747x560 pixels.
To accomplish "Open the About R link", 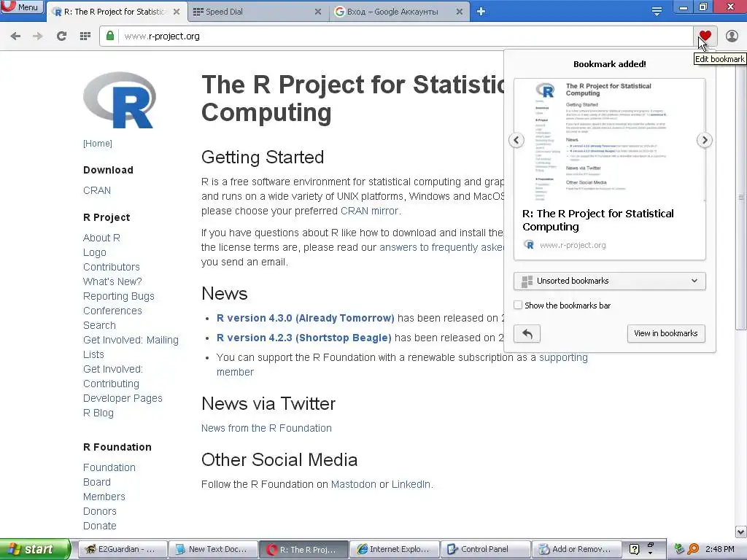I will [x=101, y=238].
